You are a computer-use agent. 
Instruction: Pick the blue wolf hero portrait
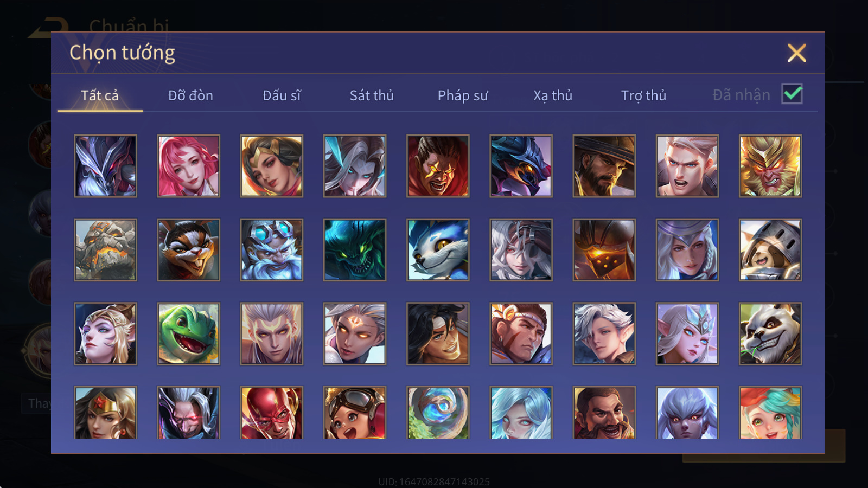438,250
